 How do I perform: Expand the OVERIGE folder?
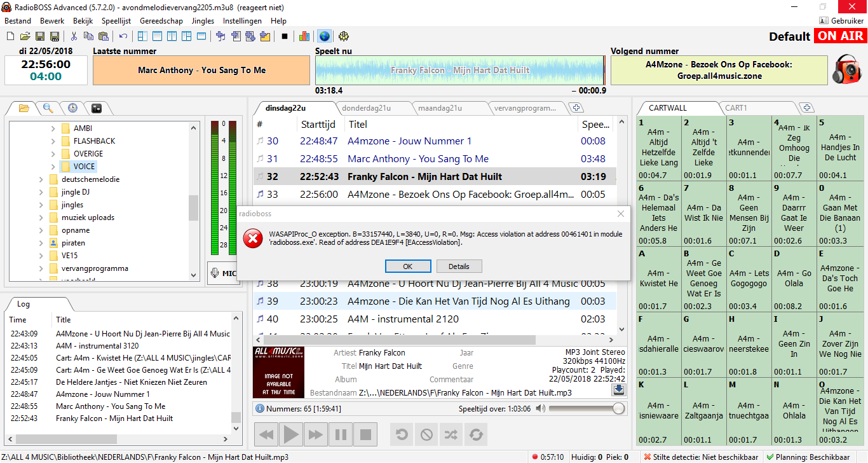coord(53,154)
